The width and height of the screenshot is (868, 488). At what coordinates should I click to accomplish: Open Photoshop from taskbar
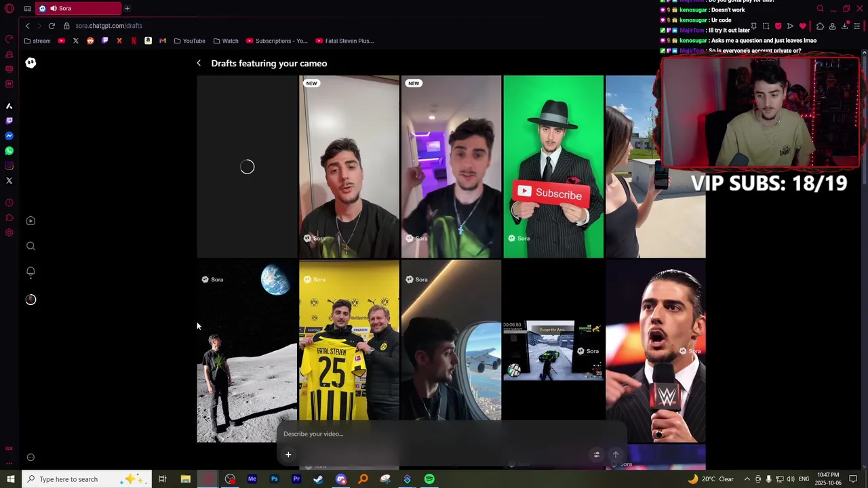pos(274,479)
